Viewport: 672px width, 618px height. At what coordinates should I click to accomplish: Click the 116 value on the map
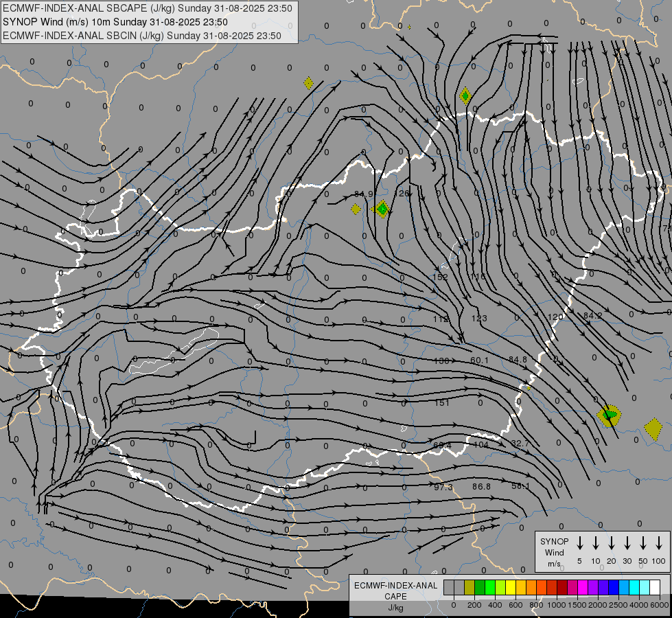(478, 277)
